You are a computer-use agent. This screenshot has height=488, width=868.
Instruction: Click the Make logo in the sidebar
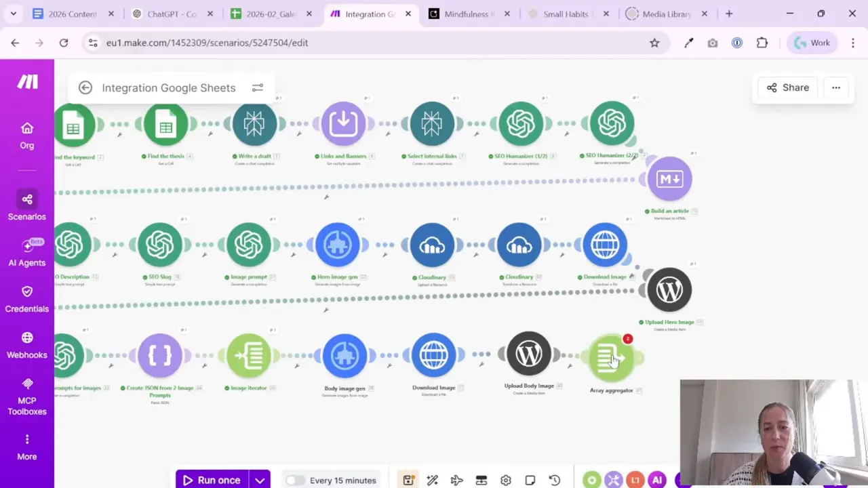pyautogui.click(x=27, y=82)
